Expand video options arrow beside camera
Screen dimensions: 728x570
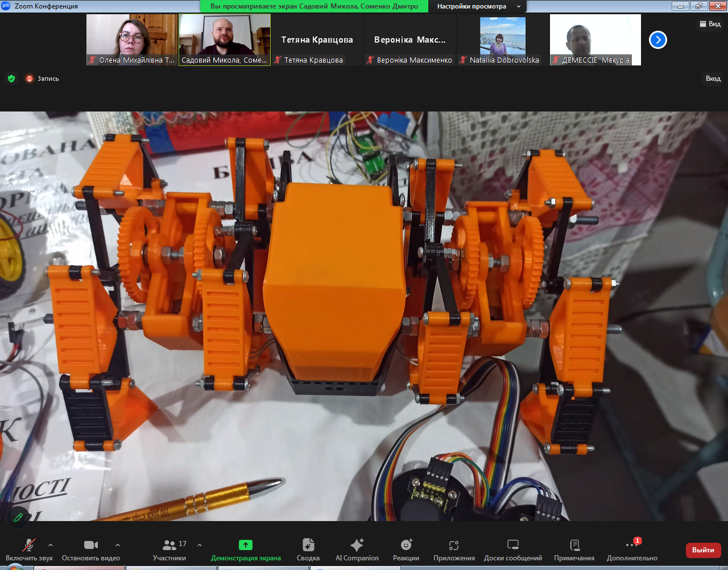click(x=118, y=545)
